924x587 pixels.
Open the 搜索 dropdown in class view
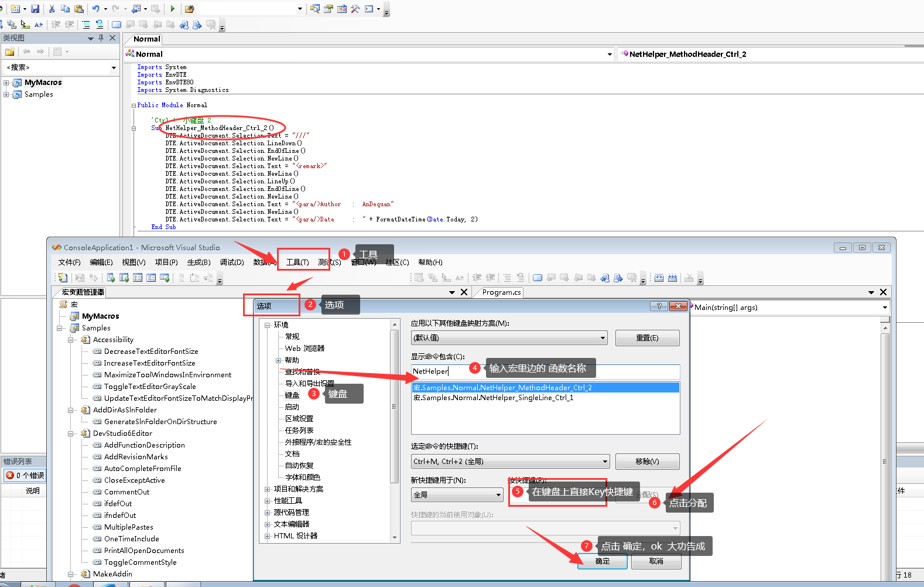(x=114, y=68)
